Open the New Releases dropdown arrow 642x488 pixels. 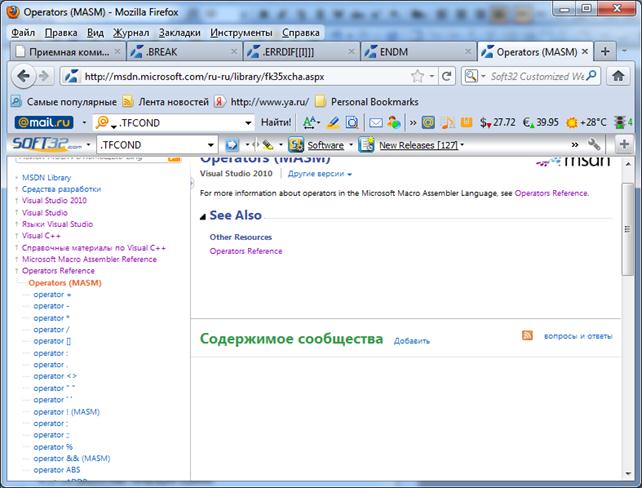[x=462, y=145]
